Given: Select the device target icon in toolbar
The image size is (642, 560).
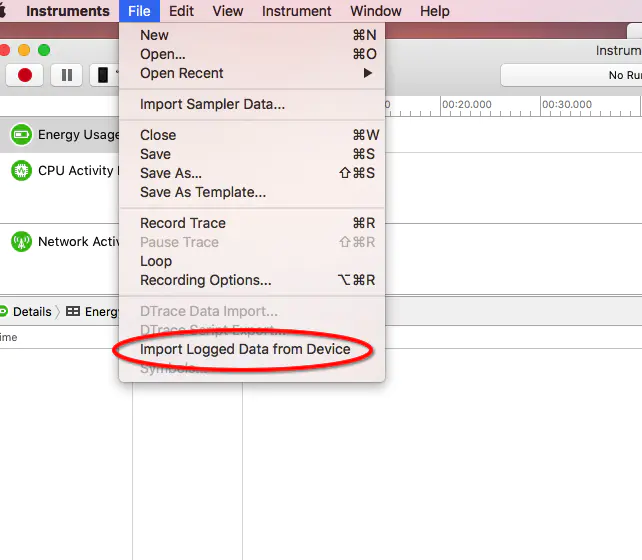Looking at the screenshot, I should coord(103,75).
